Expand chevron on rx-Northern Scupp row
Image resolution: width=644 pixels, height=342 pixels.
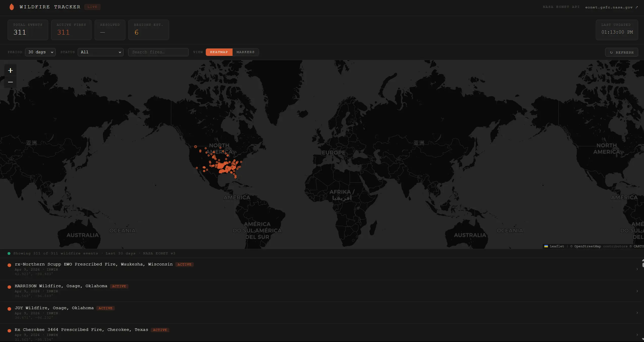pos(637,269)
